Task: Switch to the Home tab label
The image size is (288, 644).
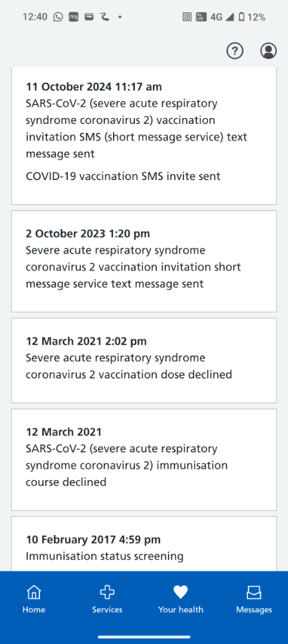Action: tap(34, 610)
